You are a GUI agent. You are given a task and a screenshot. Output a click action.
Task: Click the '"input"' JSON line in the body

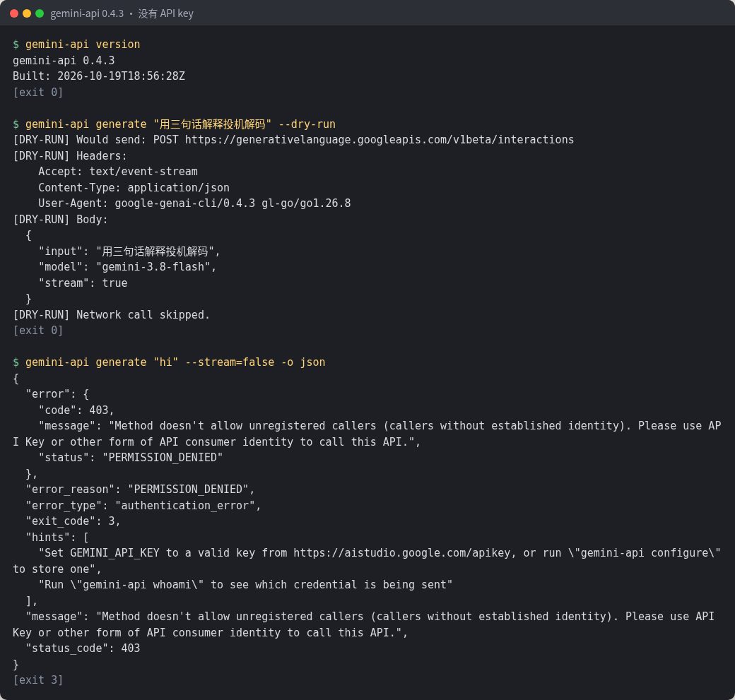129,251
